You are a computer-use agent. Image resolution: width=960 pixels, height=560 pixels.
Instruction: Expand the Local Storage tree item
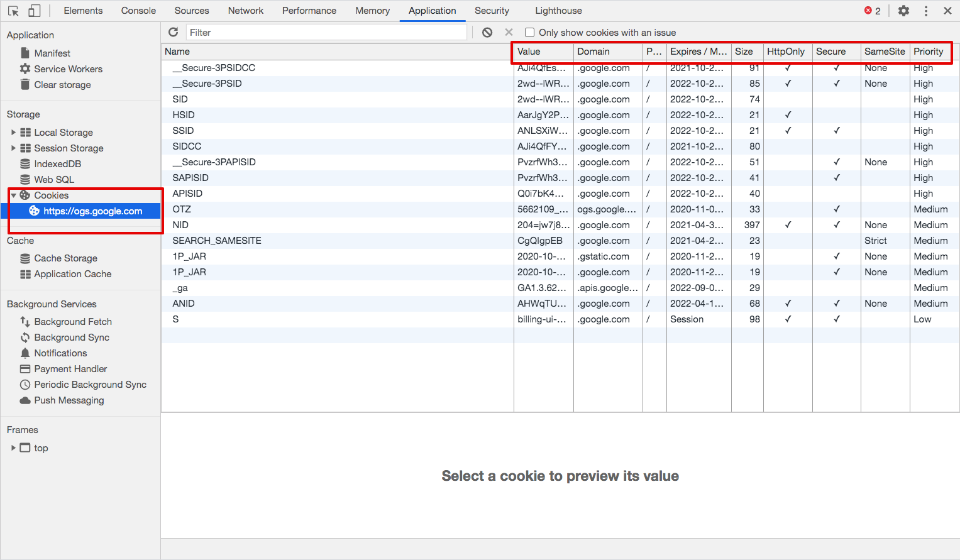(x=13, y=133)
